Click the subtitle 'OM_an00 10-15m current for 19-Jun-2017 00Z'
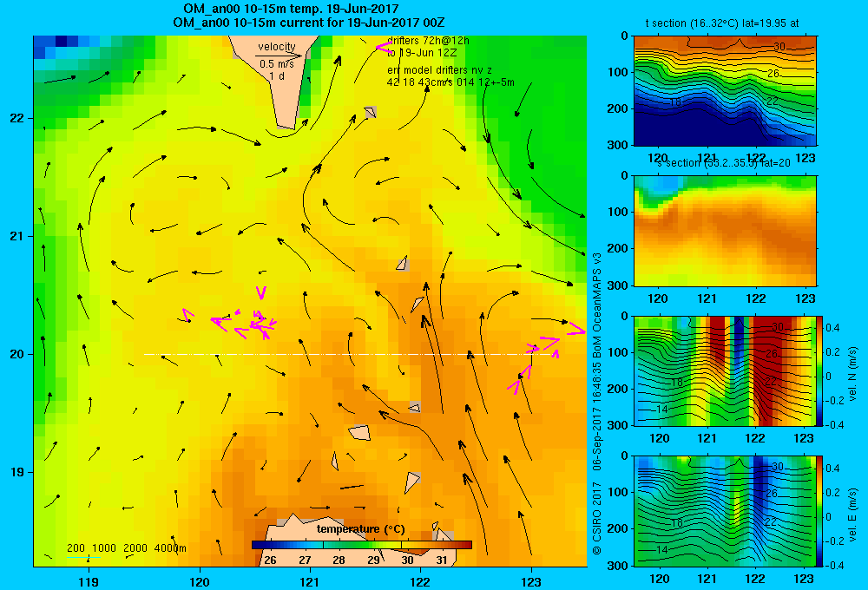The width and height of the screenshot is (868, 590). point(309,23)
